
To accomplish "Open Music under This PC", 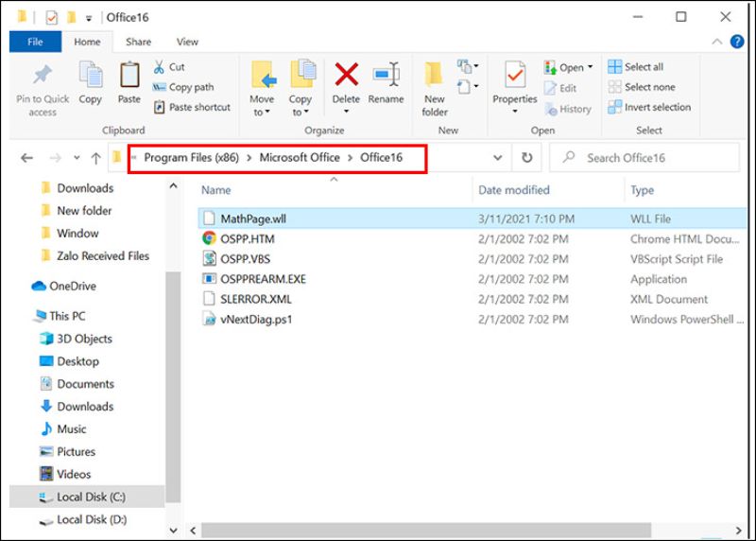I will [x=63, y=429].
